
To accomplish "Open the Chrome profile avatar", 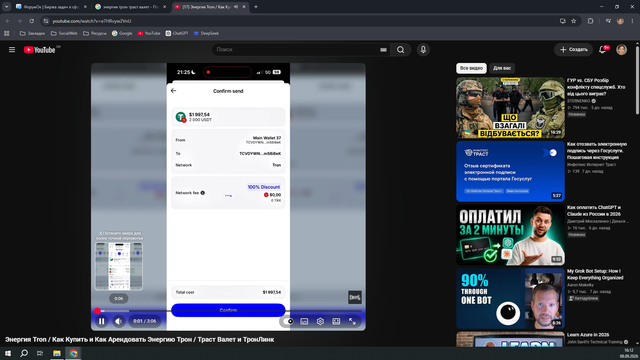I will tap(620, 21).
